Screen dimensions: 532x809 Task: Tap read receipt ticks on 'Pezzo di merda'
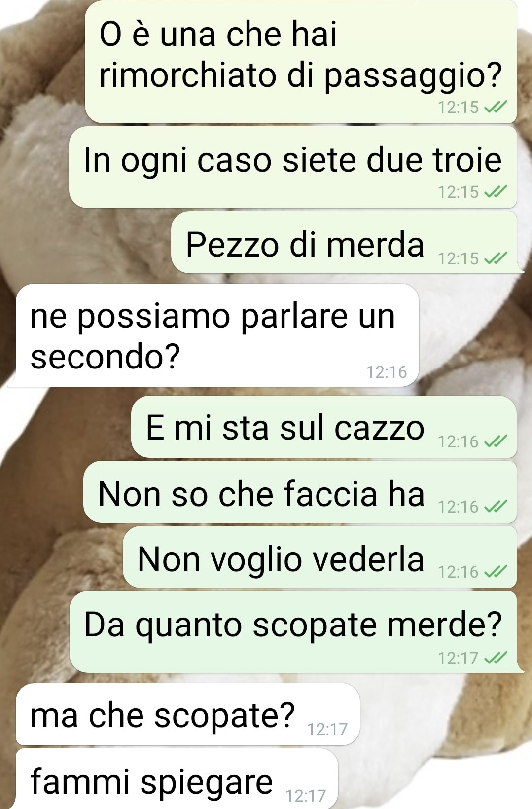[496, 258]
